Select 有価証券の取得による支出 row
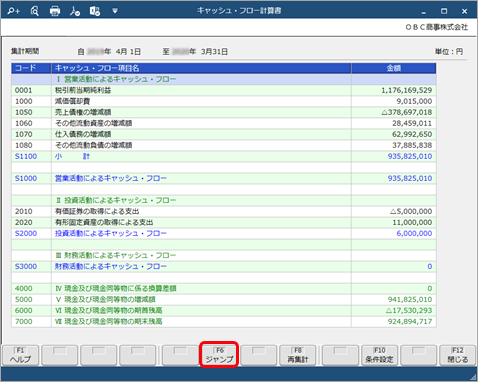This screenshot has height=382, width=478. (224, 211)
